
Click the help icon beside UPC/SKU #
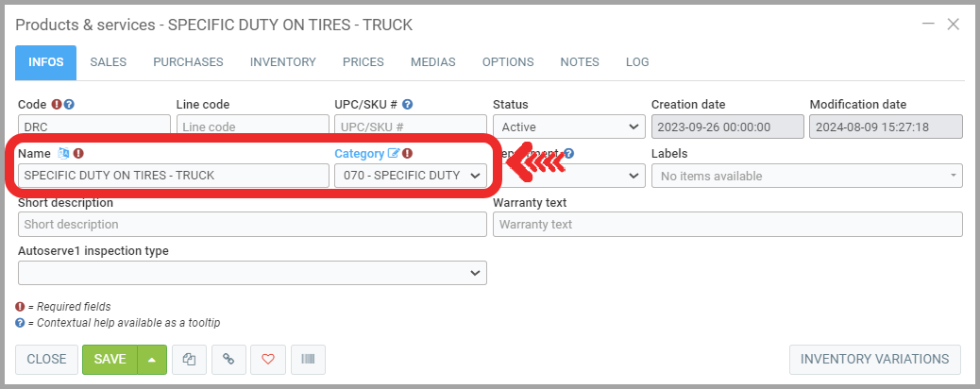point(408,105)
